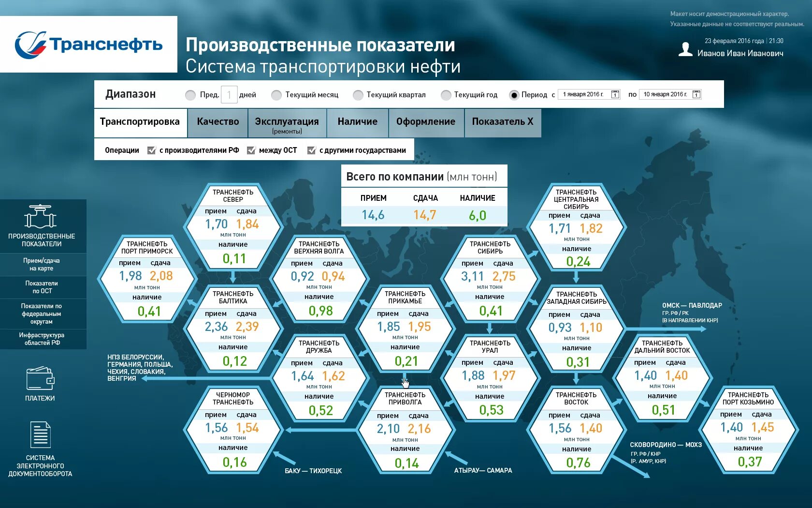Click the date 23 февраля 2016 года

coord(734,41)
